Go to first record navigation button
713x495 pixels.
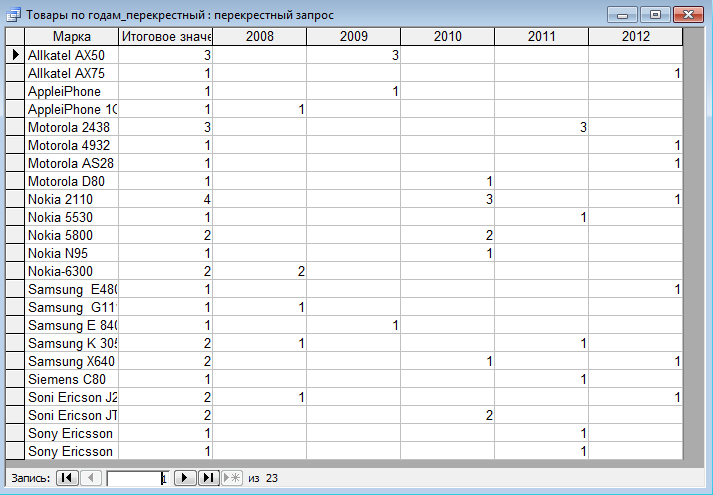coord(67,478)
